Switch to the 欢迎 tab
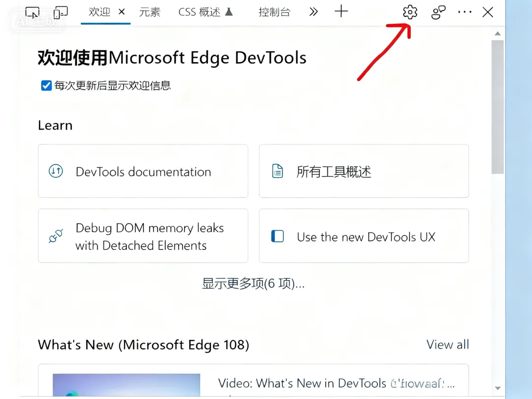 [x=100, y=12]
